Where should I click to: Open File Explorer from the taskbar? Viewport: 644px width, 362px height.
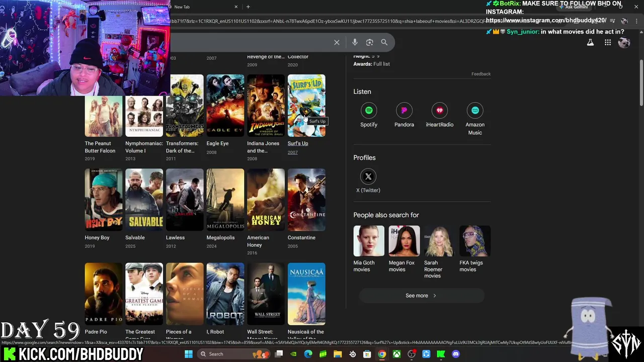click(x=338, y=354)
